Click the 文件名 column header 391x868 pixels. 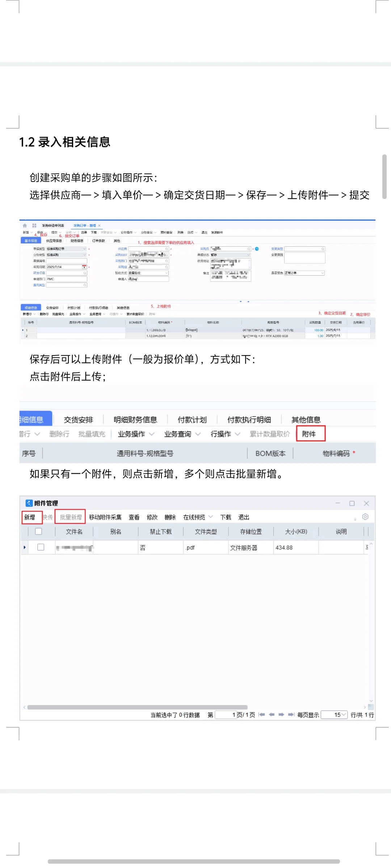[x=74, y=532]
